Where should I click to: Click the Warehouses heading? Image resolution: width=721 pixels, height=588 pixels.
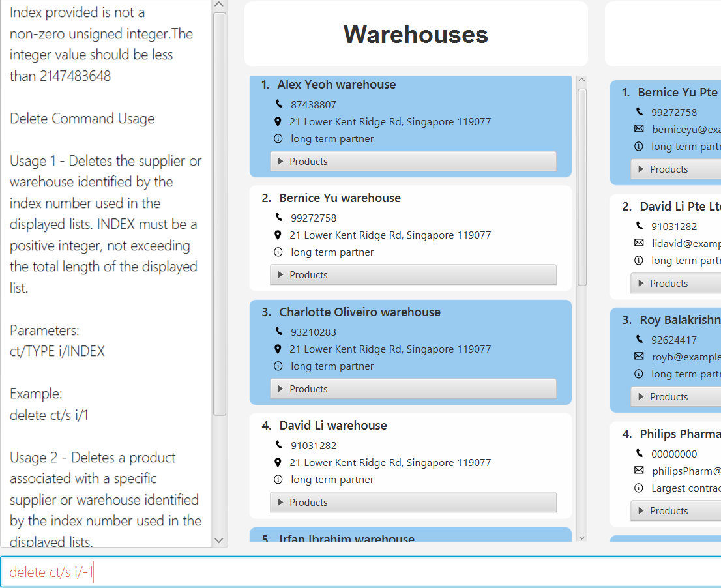pos(416,35)
